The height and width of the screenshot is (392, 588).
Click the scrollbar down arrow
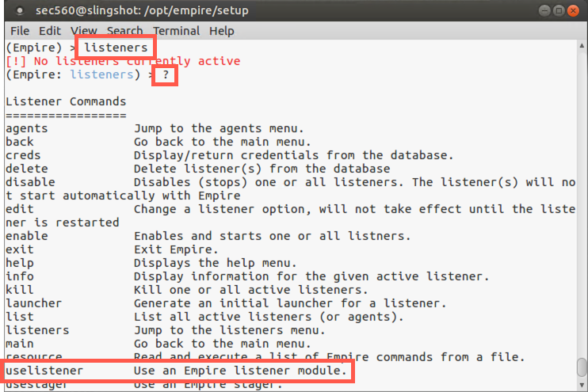[x=582, y=385]
